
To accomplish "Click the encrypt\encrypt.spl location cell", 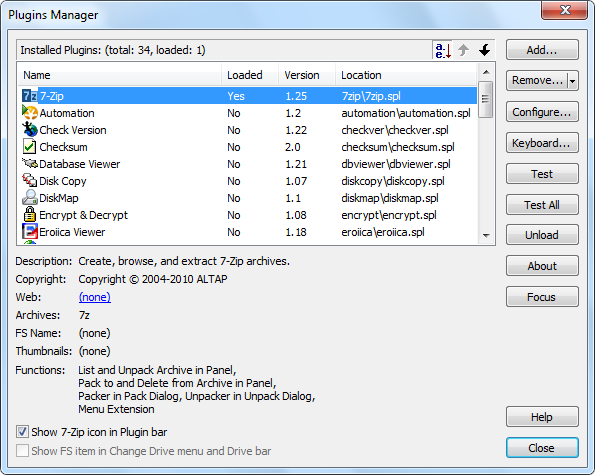I will [389, 215].
